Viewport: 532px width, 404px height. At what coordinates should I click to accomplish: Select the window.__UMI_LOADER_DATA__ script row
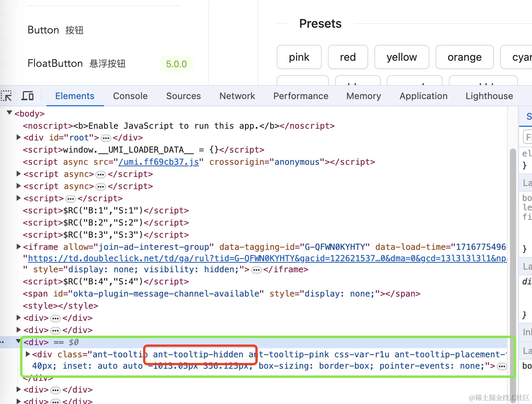tap(144, 150)
